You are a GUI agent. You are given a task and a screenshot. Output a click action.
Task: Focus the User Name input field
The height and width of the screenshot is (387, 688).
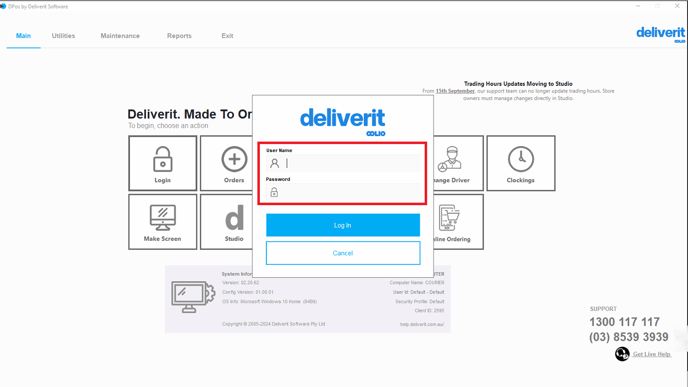pyautogui.click(x=343, y=163)
